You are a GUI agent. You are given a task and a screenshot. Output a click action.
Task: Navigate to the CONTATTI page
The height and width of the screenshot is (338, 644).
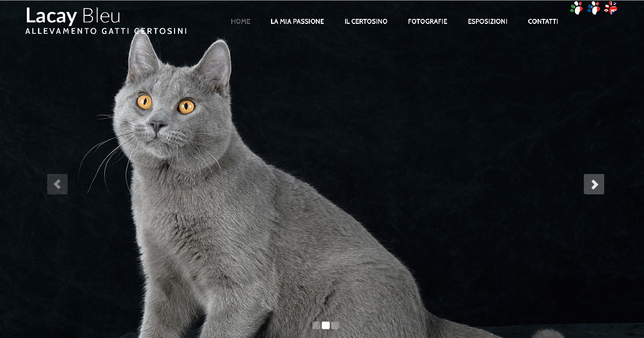[543, 21]
